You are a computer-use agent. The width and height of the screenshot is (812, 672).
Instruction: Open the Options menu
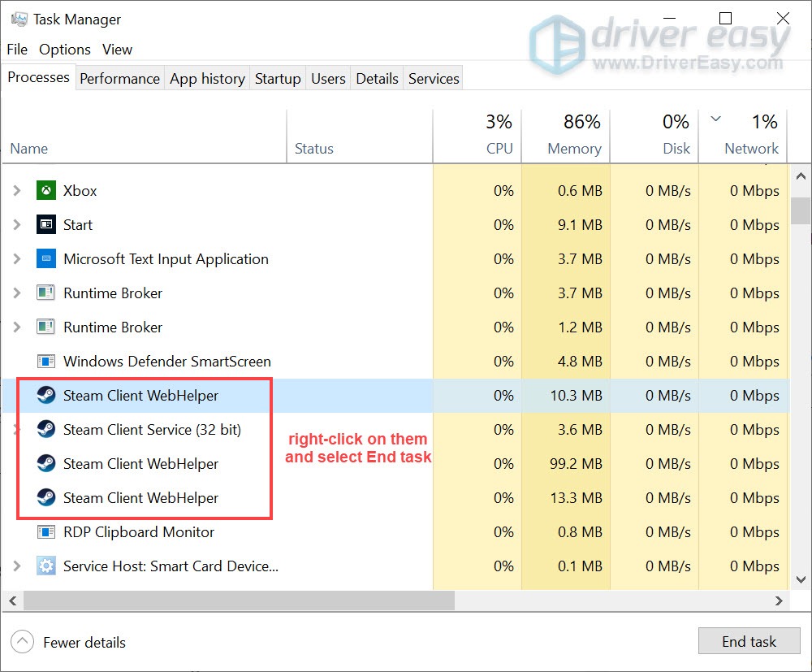point(65,50)
